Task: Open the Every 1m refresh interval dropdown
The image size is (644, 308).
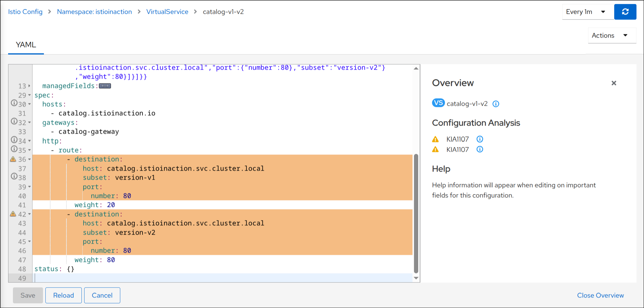Action: [588, 12]
